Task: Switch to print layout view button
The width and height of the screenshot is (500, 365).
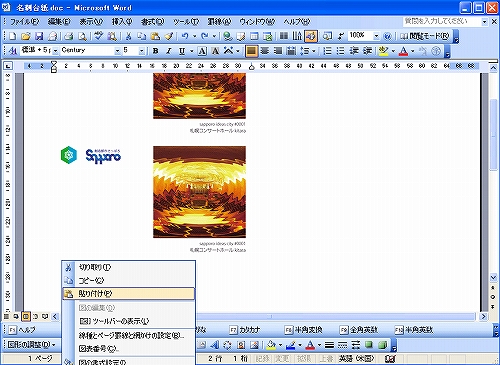Action: tap(26, 316)
